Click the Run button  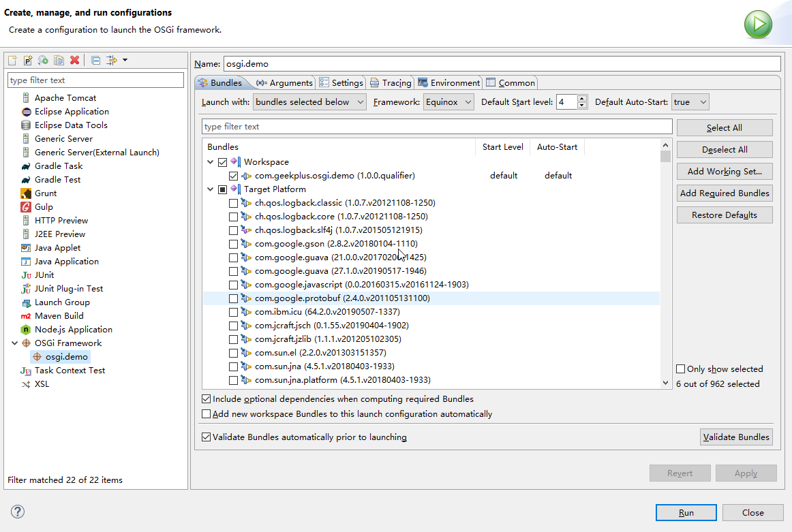pos(686,512)
